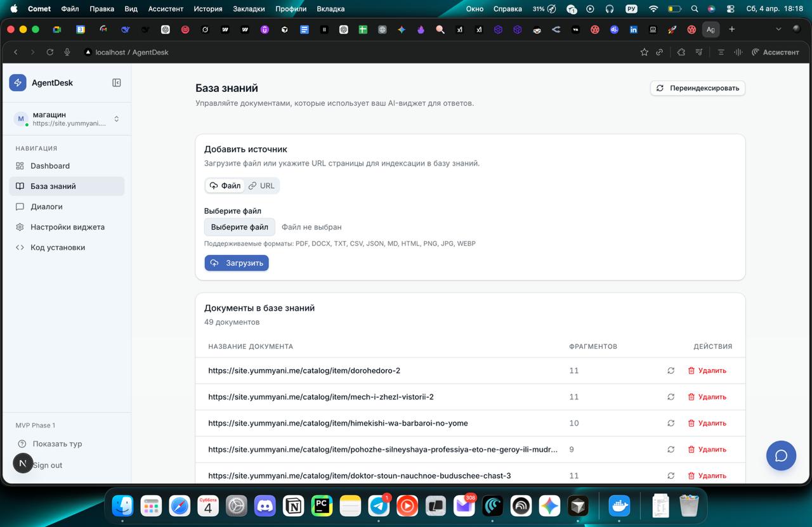The height and width of the screenshot is (527, 812).
Task: Delete the pohozhe-silneyshaya-professiya document
Action: pyautogui.click(x=707, y=450)
